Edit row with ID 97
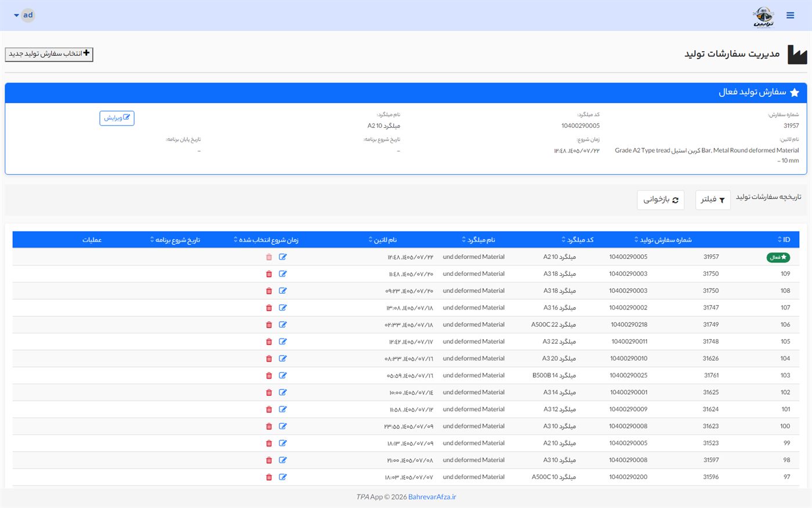The image size is (812, 508). pyautogui.click(x=283, y=477)
